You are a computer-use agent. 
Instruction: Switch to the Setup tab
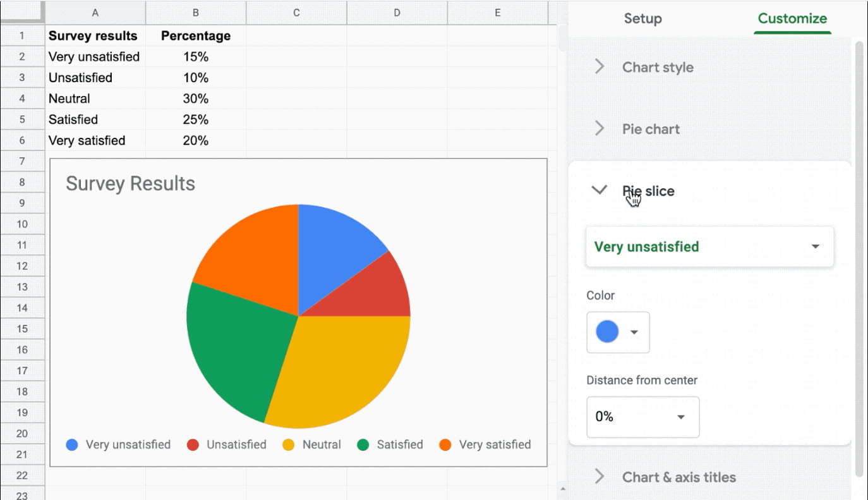(642, 19)
